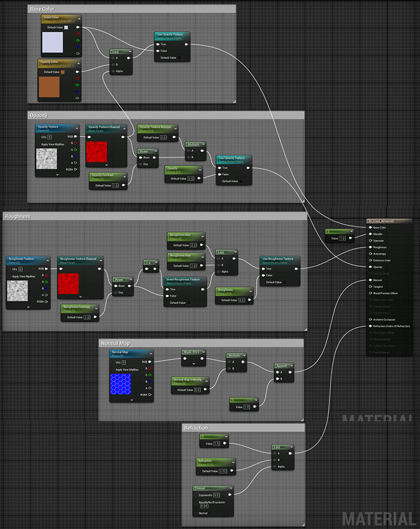Toggle Default Value checkbox on Use Roughness Texture
Screen dimensions: 420x529
coord(284,282)
